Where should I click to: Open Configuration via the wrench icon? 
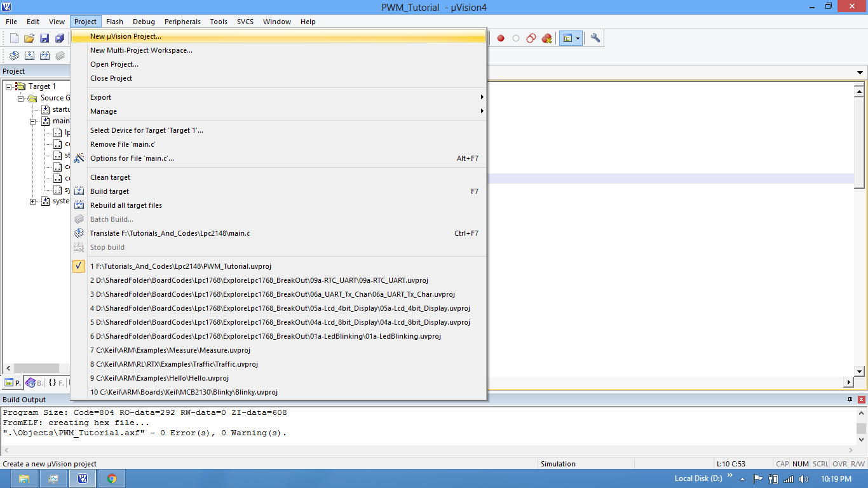[595, 38]
